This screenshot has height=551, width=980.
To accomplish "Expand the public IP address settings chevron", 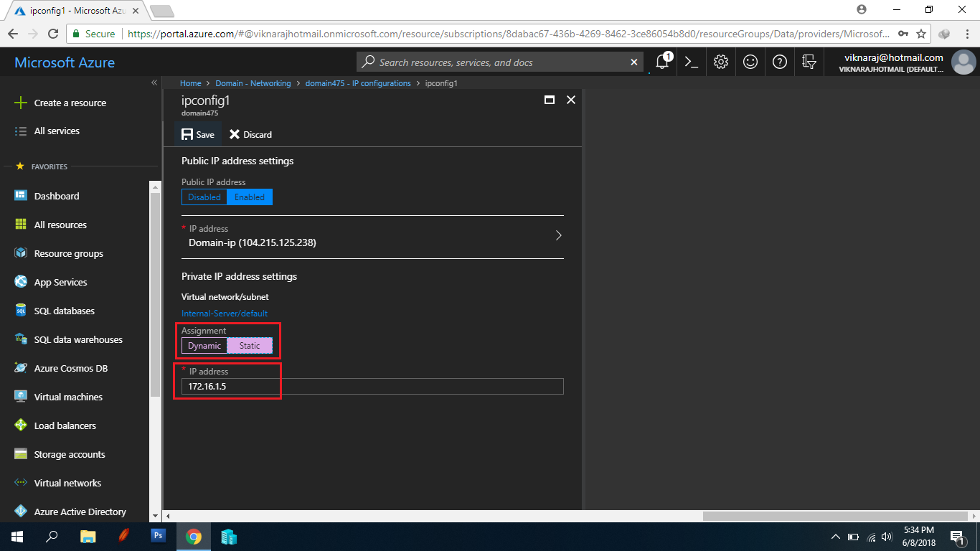I will [559, 235].
